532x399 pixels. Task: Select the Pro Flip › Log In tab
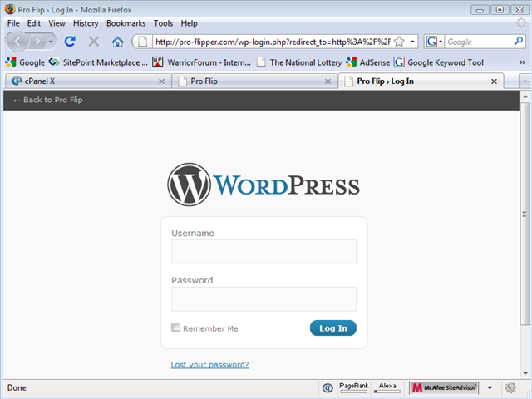pyautogui.click(x=421, y=81)
